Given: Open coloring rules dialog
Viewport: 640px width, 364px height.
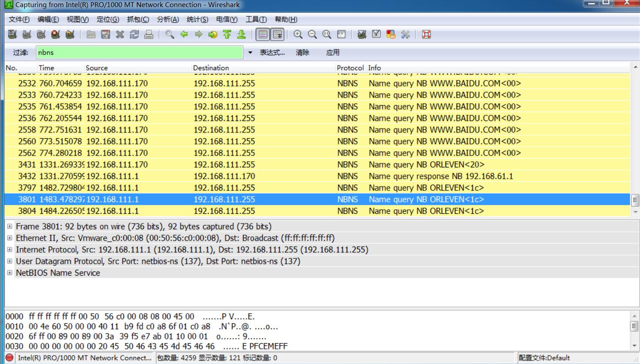Looking at the screenshot, I should [x=391, y=34].
